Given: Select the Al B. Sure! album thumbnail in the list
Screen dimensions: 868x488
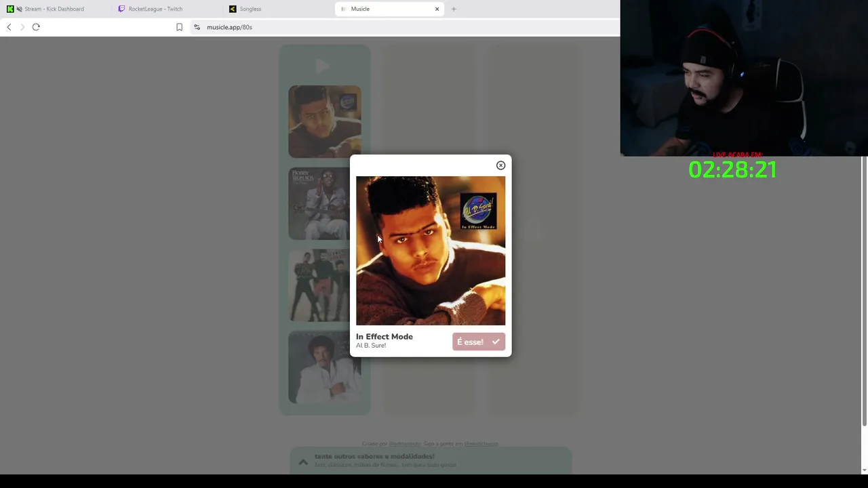Looking at the screenshot, I should click(x=325, y=121).
